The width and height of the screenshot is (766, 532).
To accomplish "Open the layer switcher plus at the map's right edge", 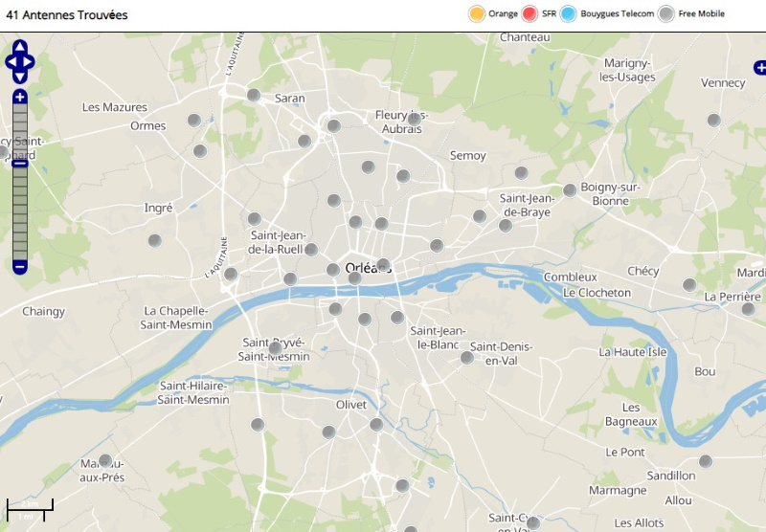I will click(x=760, y=67).
